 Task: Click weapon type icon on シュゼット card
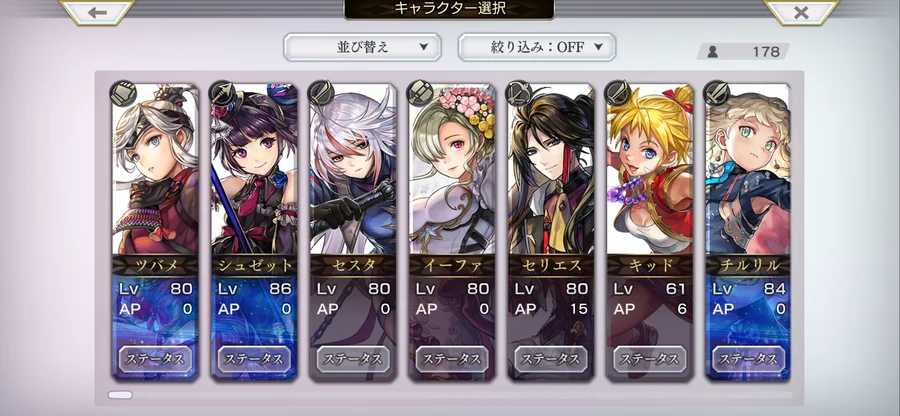pyautogui.click(x=222, y=93)
